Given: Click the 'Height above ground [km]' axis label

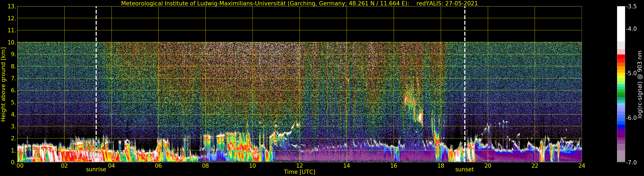Looking at the screenshot, I should coord(3,84).
